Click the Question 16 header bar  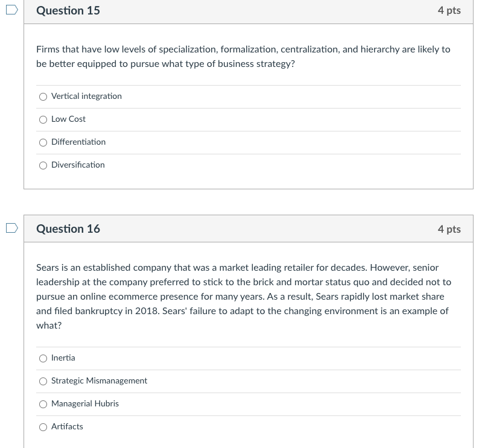(x=249, y=229)
